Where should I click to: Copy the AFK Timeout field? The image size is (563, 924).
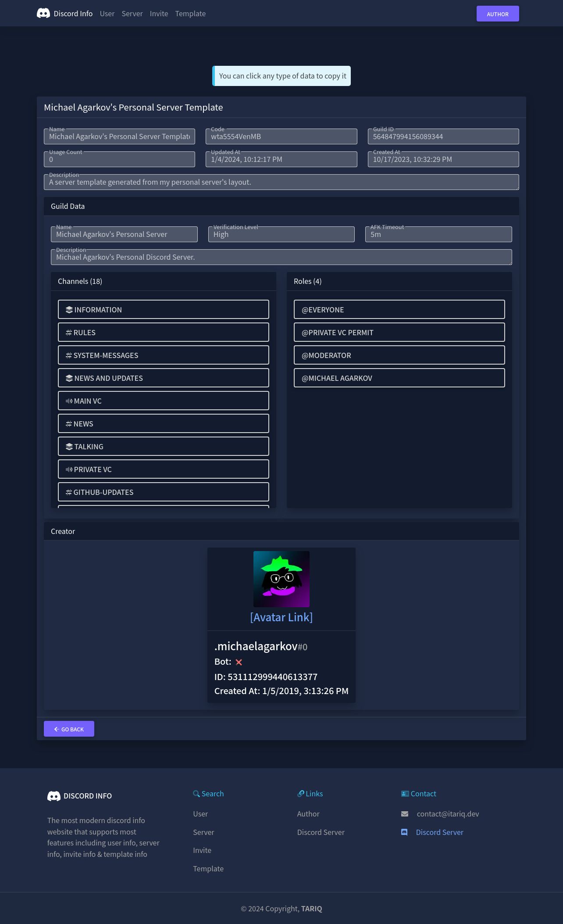coord(438,234)
